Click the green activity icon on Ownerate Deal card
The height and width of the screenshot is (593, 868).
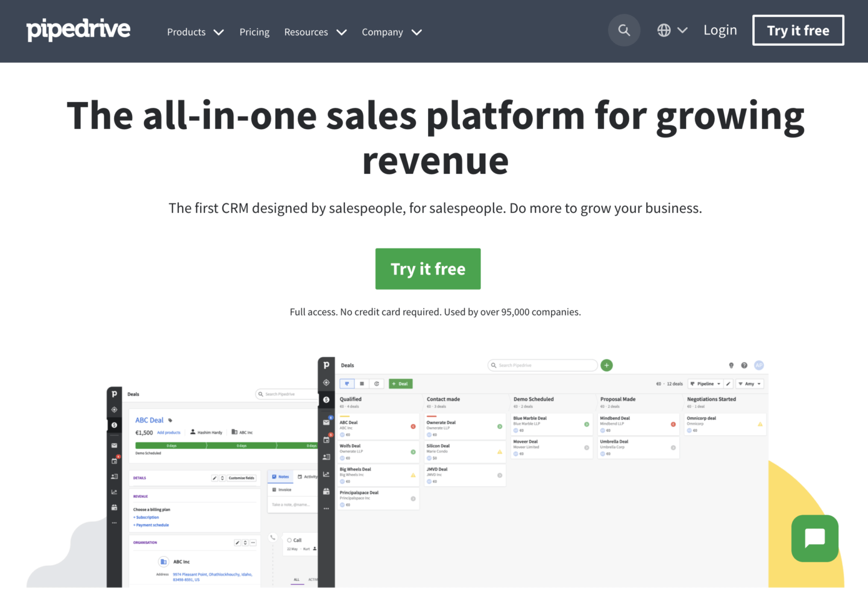(500, 427)
